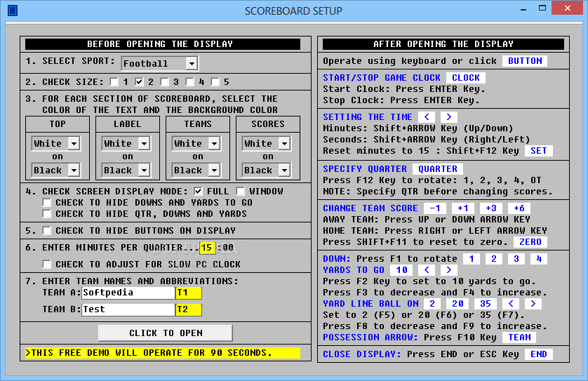
Task: Open TEAMS text color dropdown (White)
Action: point(196,143)
